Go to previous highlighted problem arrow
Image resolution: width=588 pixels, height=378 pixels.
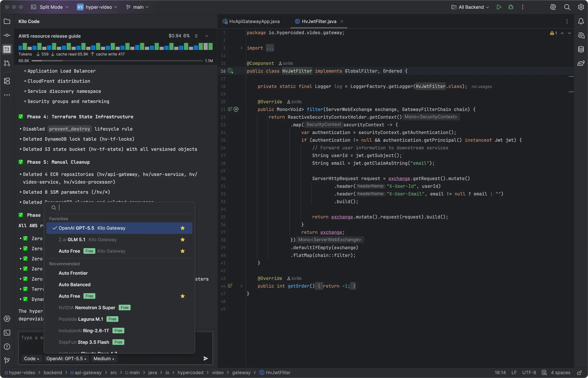[x=562, y=33]
